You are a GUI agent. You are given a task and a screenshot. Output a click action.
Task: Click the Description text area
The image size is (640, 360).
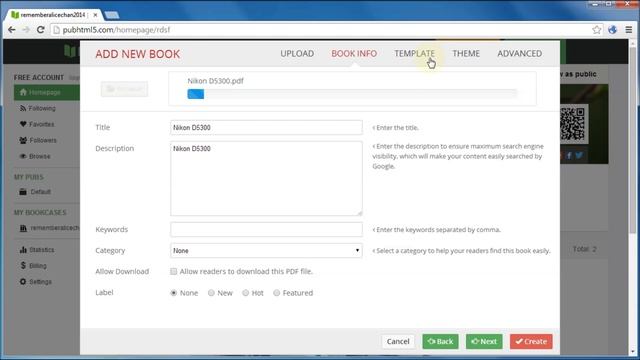[266, 178]
